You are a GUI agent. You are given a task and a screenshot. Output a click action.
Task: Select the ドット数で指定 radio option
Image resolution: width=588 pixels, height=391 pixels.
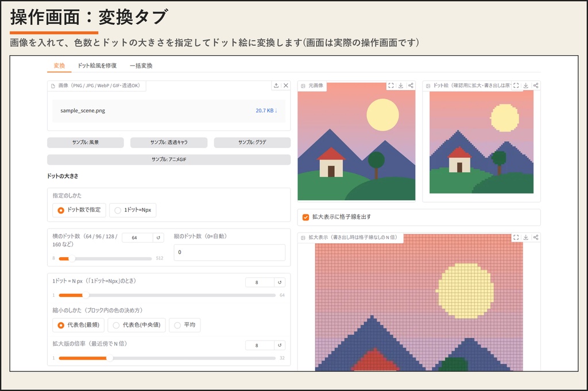(79, 210)
